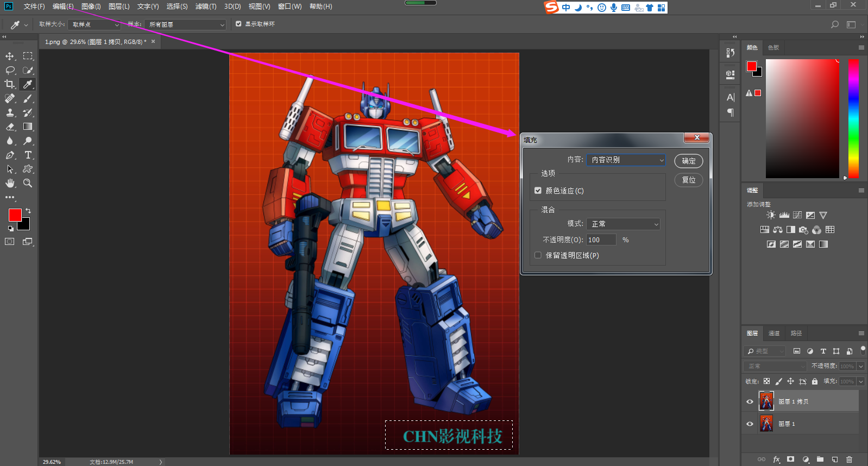The height and width of the screenshot is (466, 868).
Task: Select the Blur tool
Action: point(10,141)
